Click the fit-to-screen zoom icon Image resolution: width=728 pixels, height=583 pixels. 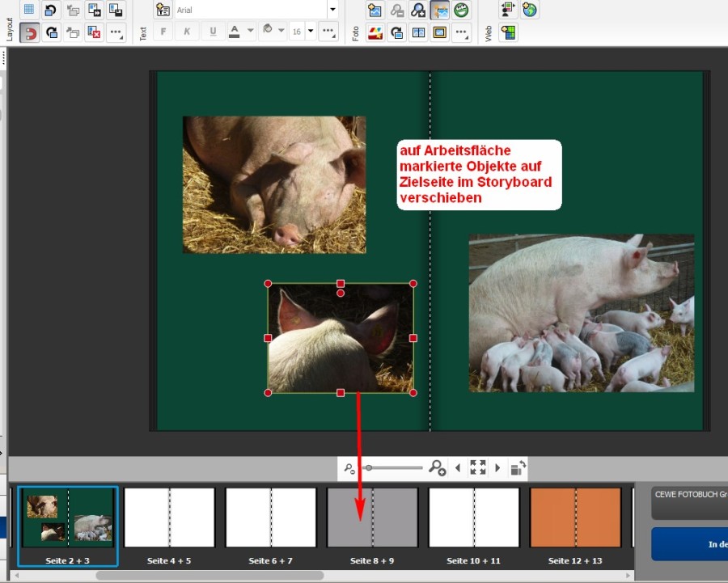[x=478, y=467]
